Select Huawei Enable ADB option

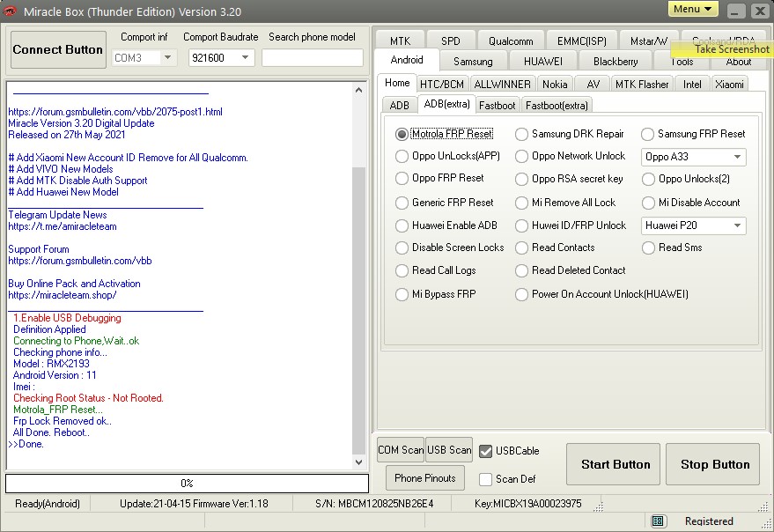[402, 225]
